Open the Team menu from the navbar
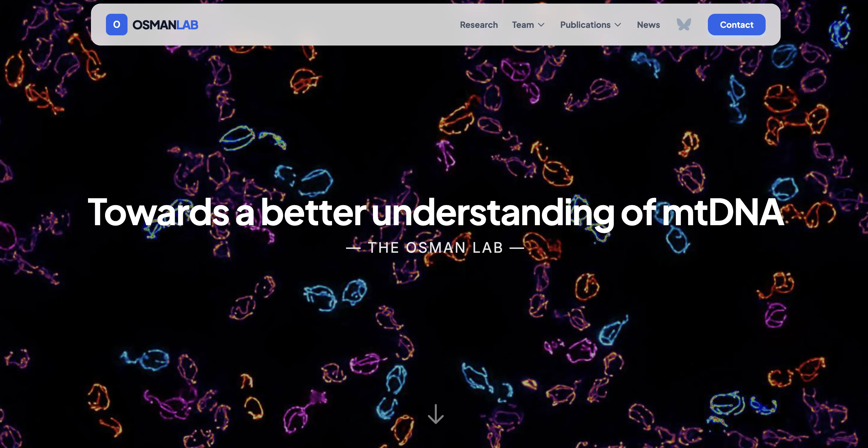Viewport: 868px width, 448px height. 523,25
